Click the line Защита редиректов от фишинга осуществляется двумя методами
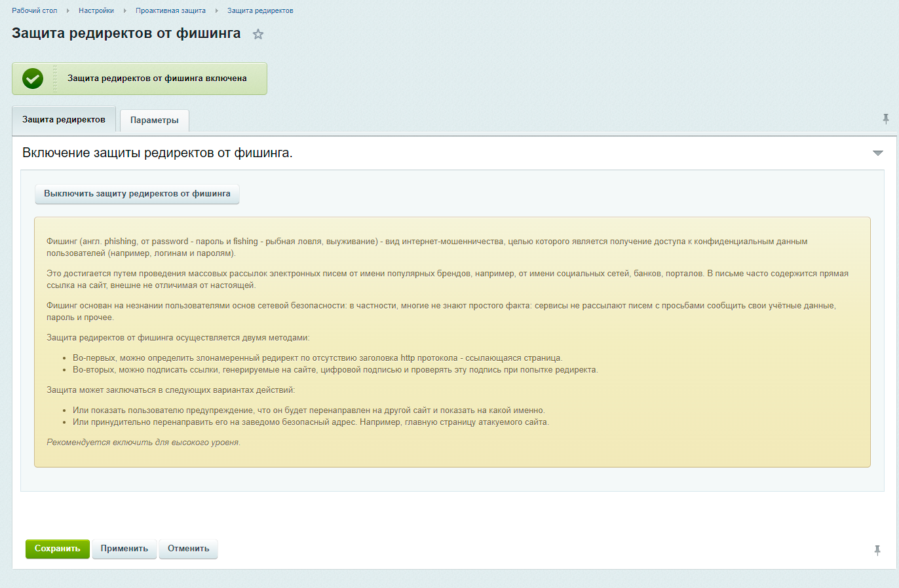 (x=178, y=338)
